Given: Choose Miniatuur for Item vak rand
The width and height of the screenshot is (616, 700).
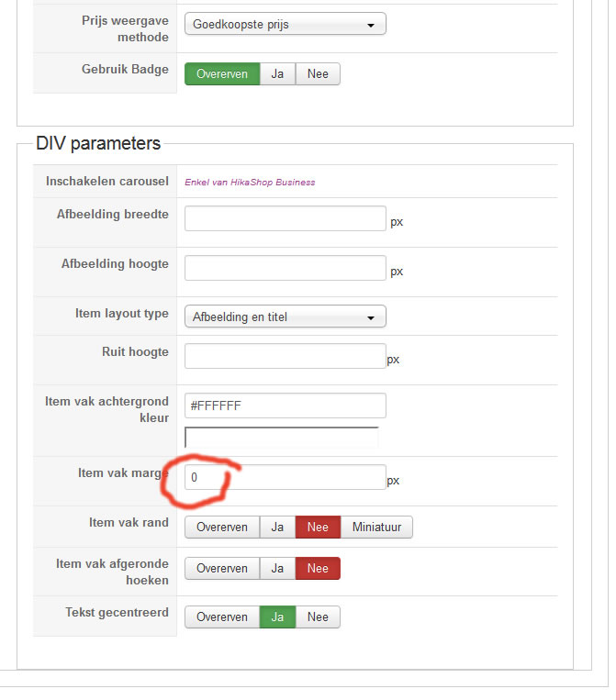Looking at the screenshot, I should pos(376,527).
